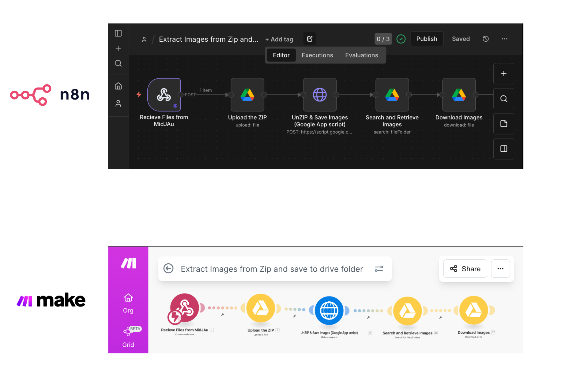This screenshot has height=392, width=588.
Task: Open Make scenario settings sliders icon
Action: click(379, 269)
